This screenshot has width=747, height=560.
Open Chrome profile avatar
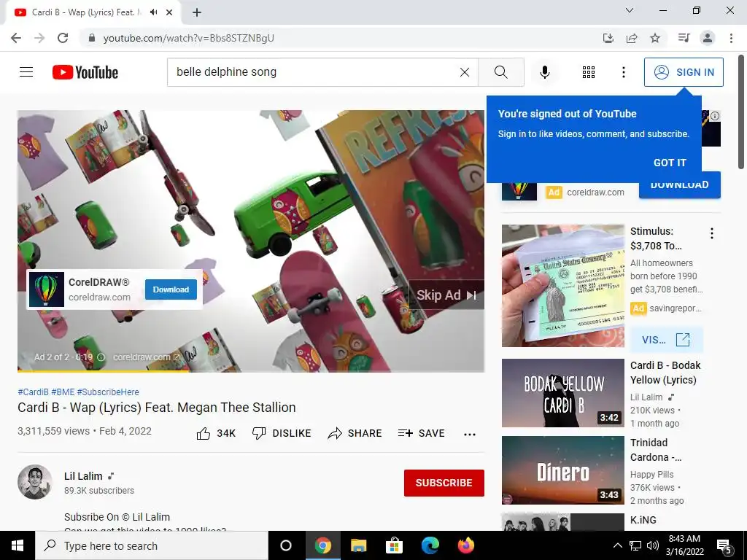[x=708, y=38]
